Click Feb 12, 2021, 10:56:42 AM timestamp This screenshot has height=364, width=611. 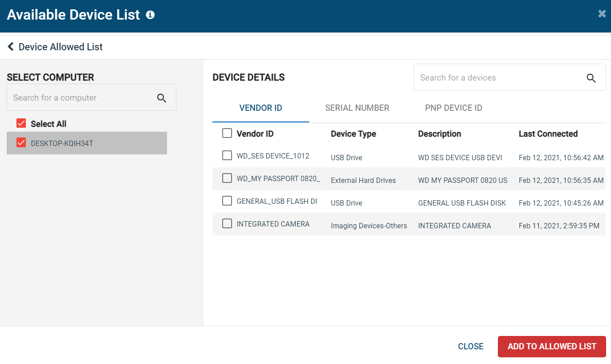[561, 158]
